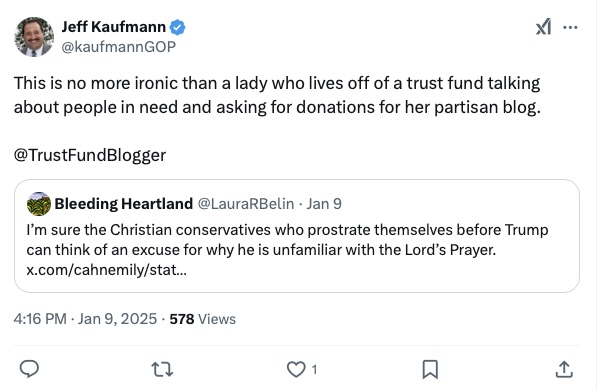Visit the @LauraRBelin handle
The width and height of the screenshot is (597, 390).
pyautogui.click(x=246, y=204)
